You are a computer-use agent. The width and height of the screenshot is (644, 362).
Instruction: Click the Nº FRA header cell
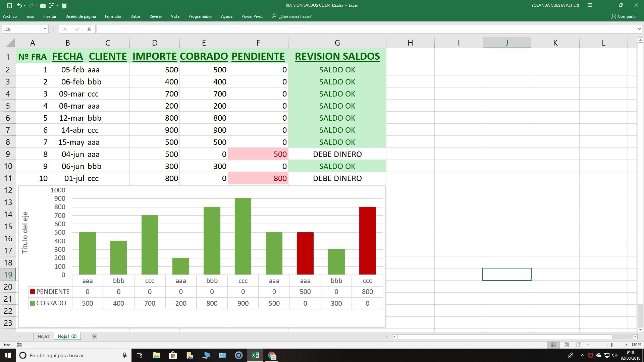tap(33, 56)
